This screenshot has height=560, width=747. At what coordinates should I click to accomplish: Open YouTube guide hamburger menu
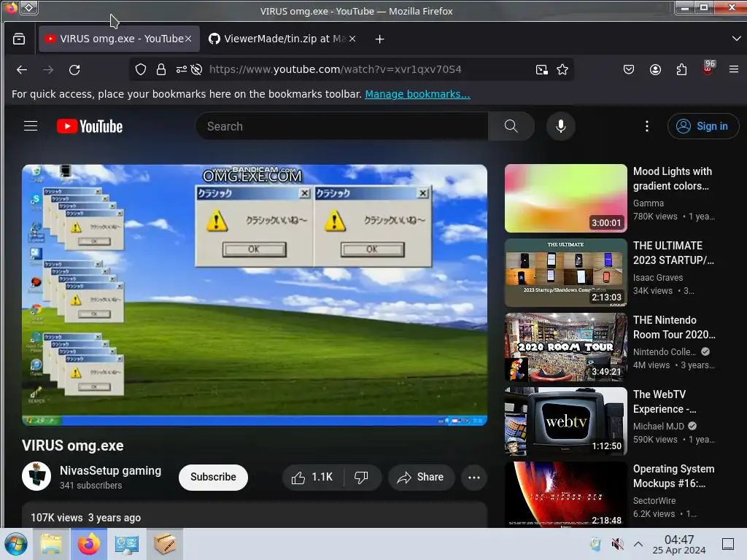click(x=31, y=126)
